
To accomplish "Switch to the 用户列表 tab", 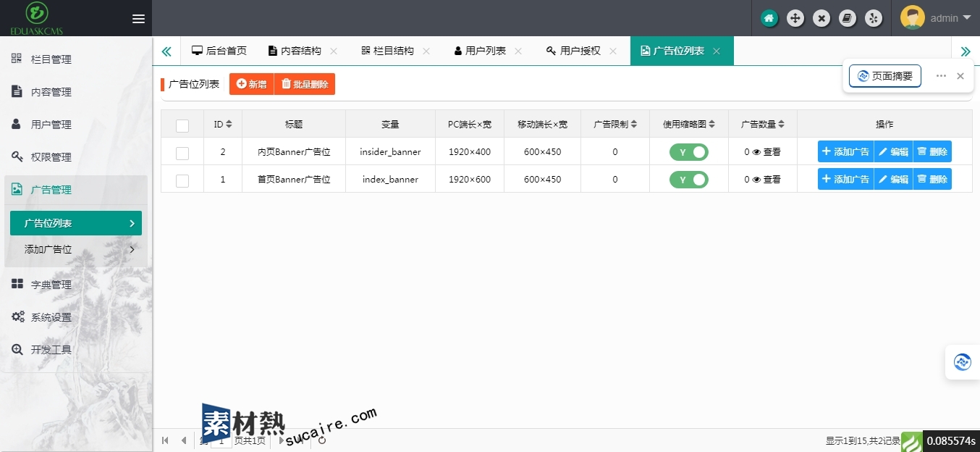I will 485,51.
